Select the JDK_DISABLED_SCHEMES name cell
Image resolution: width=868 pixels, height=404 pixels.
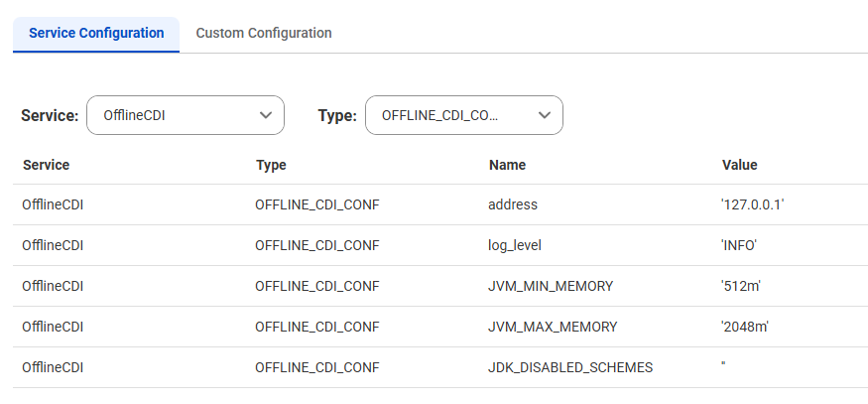(570, 367)
